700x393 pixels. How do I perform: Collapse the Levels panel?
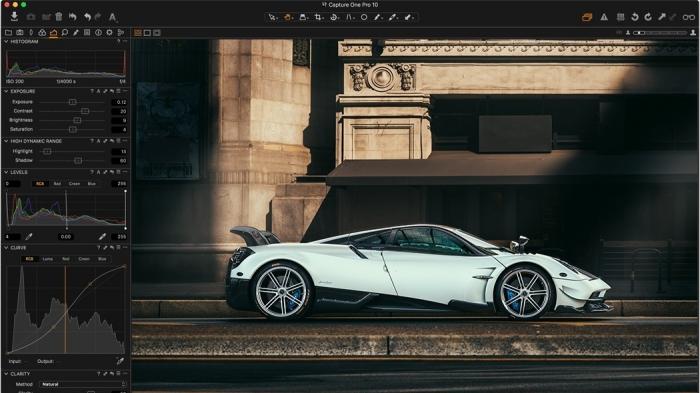point(6,172)
